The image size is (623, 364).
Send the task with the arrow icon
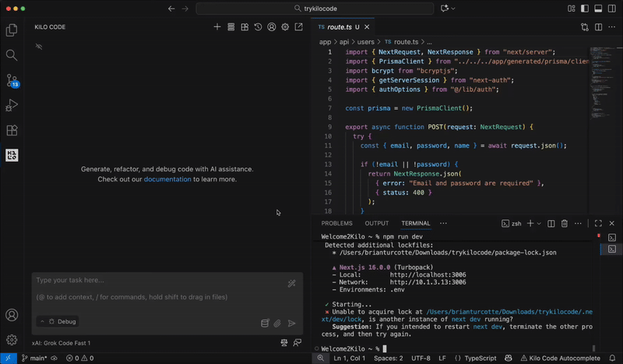pos(292,323)
